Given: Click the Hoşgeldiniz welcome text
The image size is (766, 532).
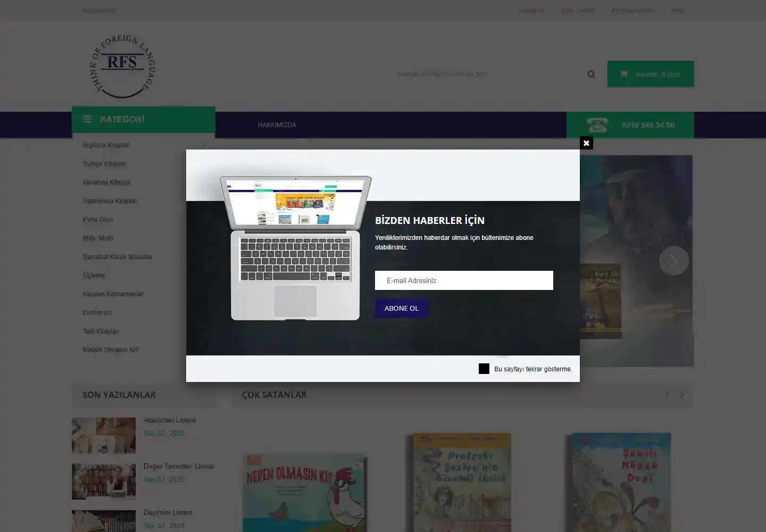Looking at the screenshot, I should point(99,11).
